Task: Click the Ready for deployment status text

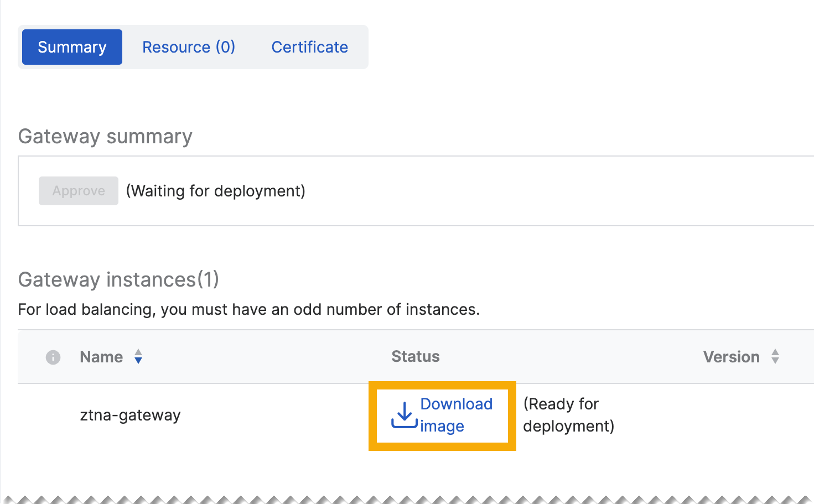Action: (x=568, y=415)
